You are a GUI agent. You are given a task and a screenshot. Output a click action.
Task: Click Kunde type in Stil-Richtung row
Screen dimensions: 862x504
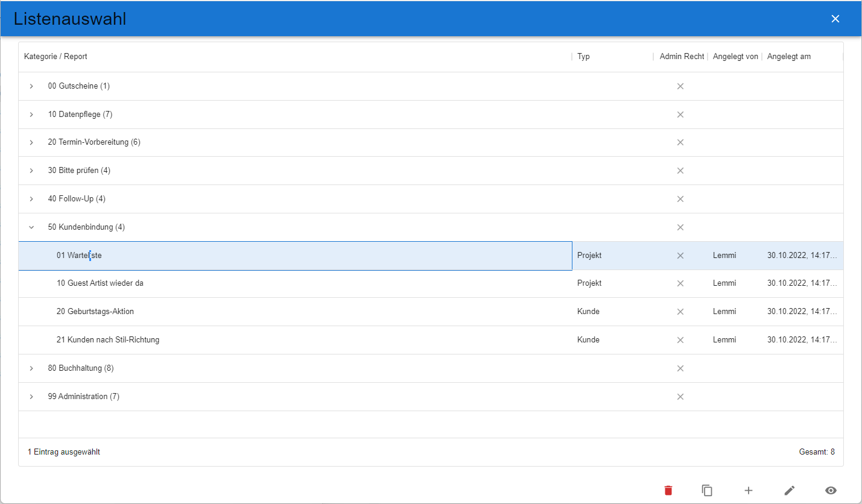pos(588,340)
